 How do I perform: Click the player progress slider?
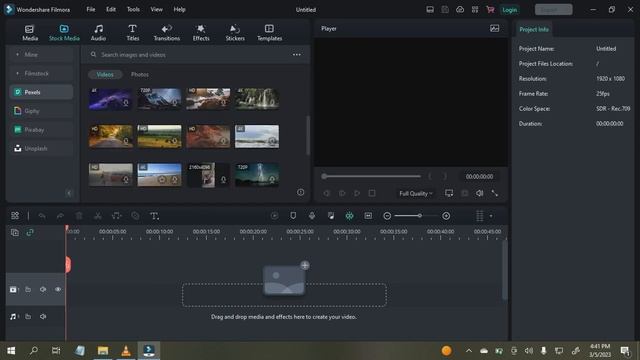tap(371, 176)
